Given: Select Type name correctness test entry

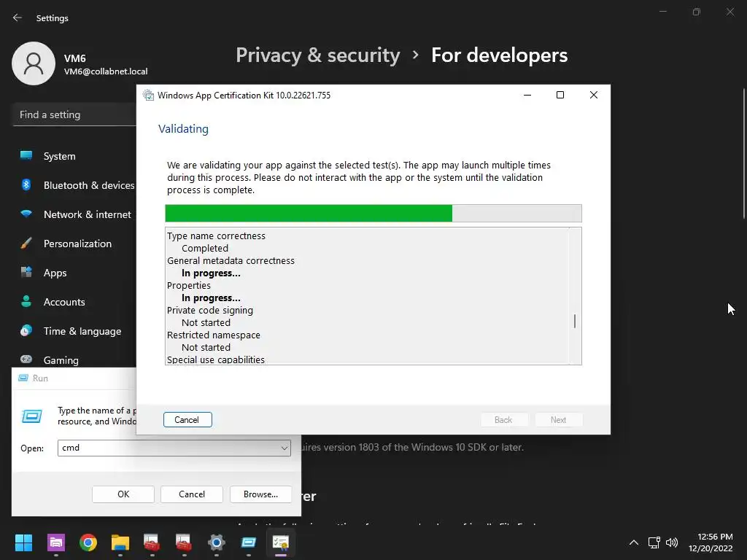Looking at the screenshot, I should (216, 236).
